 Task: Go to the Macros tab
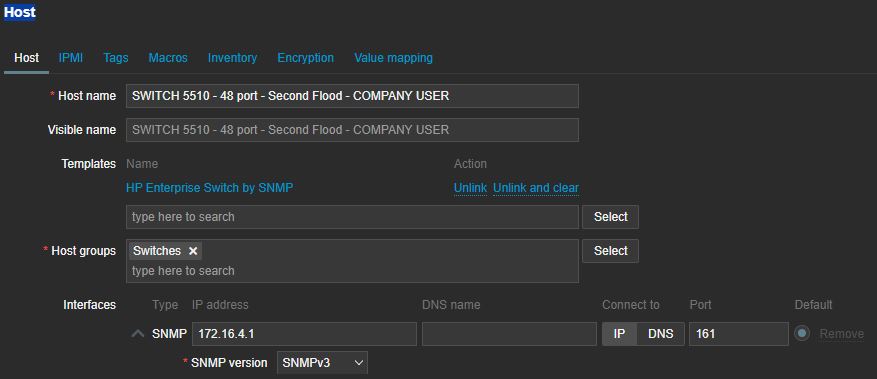tap(168, 58)
